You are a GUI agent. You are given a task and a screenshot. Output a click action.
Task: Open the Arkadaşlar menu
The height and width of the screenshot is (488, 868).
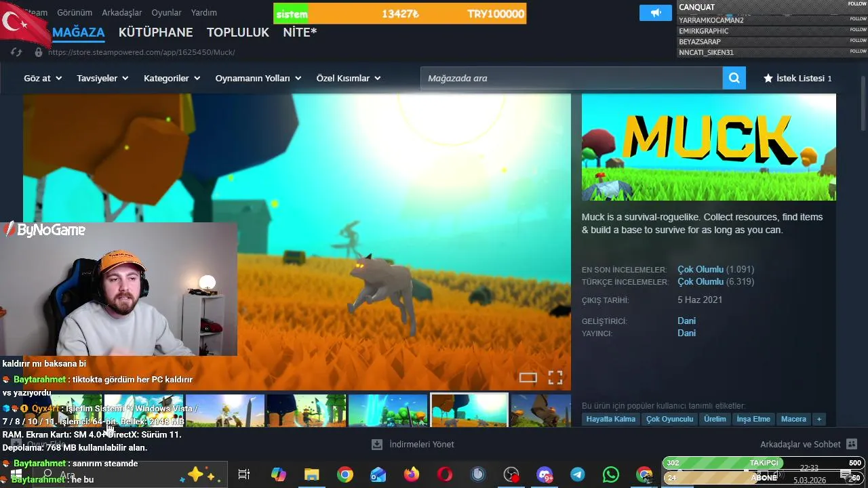click(121, 13)
